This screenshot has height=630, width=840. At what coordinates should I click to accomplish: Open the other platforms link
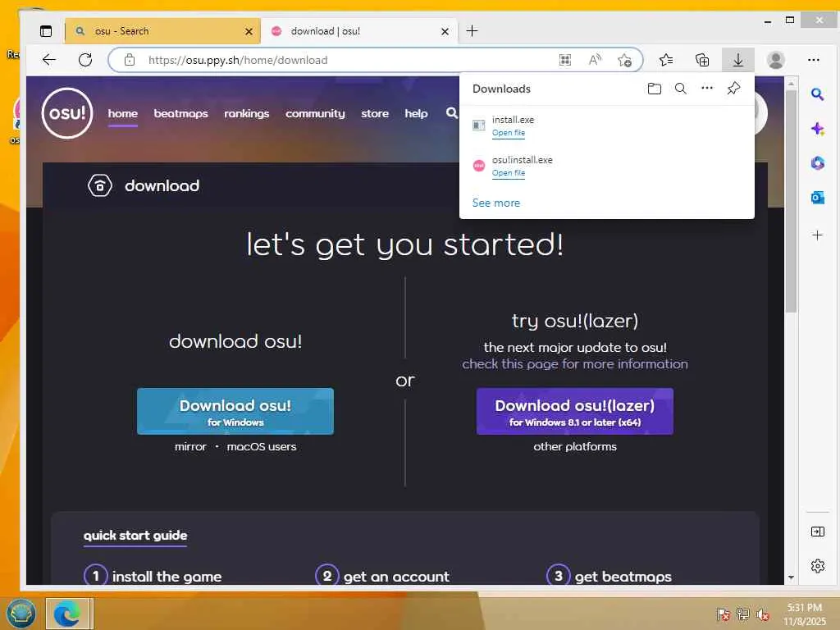pos(575,446)
